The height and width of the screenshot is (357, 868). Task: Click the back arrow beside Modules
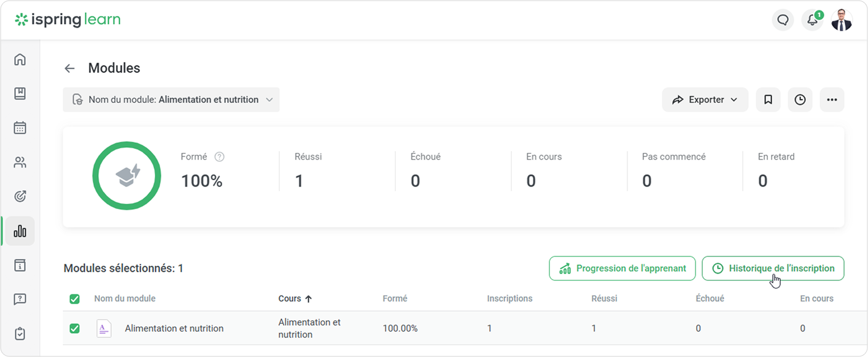(x=70, y=69)
